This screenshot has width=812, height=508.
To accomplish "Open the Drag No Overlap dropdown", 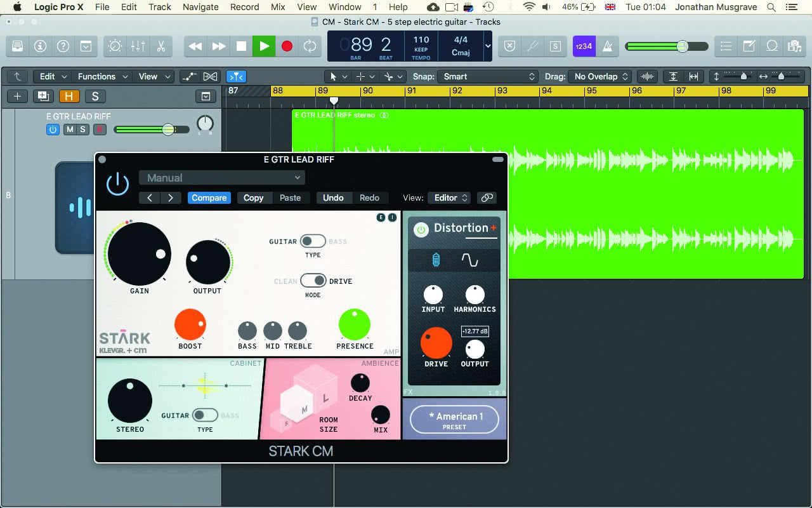I will [599, 76].
